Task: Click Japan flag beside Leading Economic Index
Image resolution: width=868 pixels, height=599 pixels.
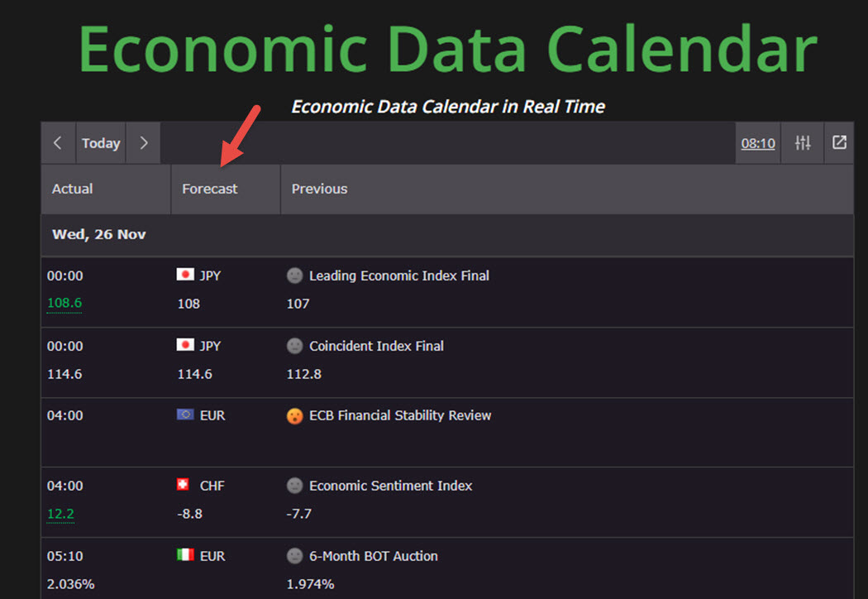Action: coord(185,275)
